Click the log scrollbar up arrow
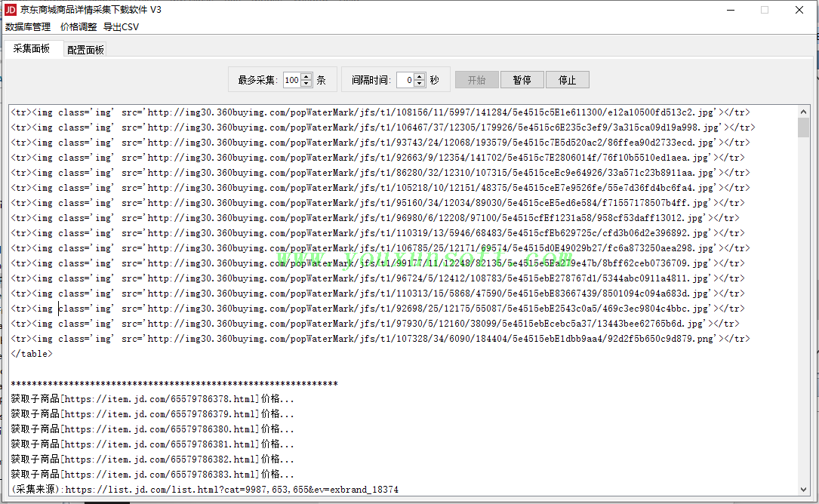Image resolution: width=819 pixels, height=504 pixels. (803, 111)
